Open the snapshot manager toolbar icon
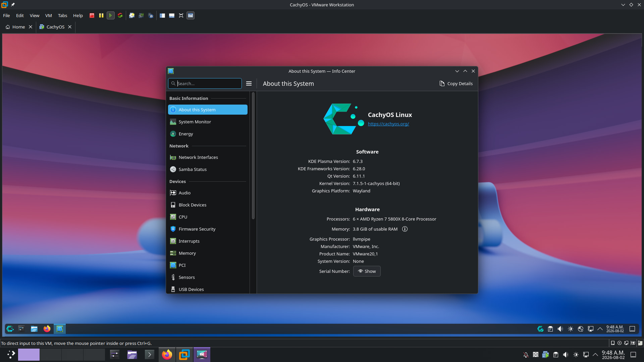The height and width of the screenshot is (362, 644). point(151,15)
